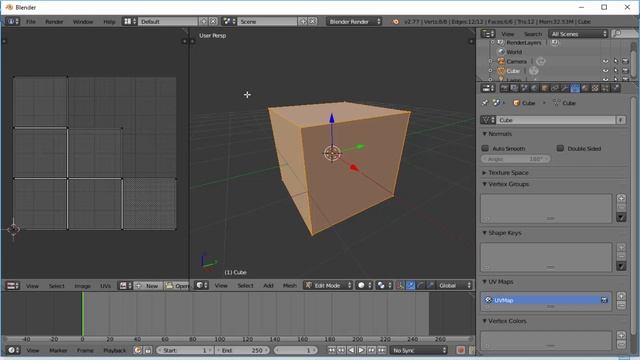
Task: Click the 3D View editor type icon
Action: [x=201, y=285]
